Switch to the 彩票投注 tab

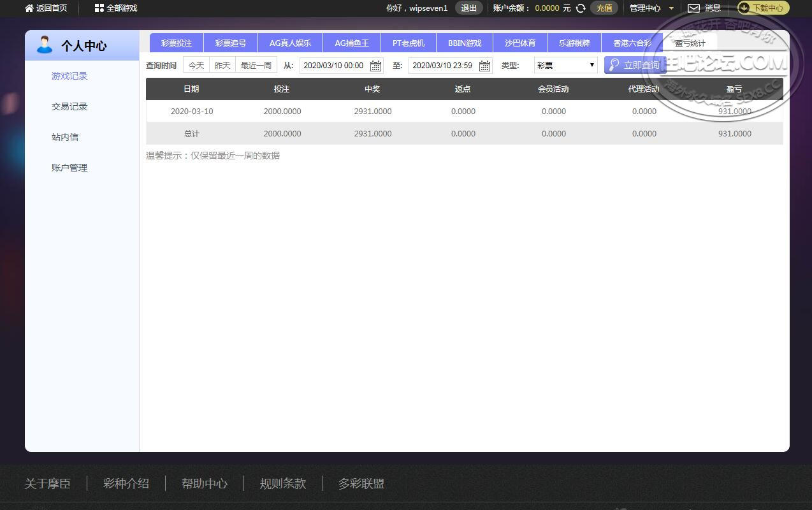[177, 43]
